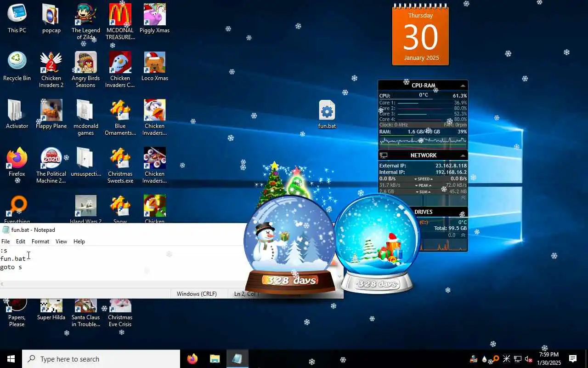Open Firefox from the taskbar
588x368 pixels.
pos(192,359)
